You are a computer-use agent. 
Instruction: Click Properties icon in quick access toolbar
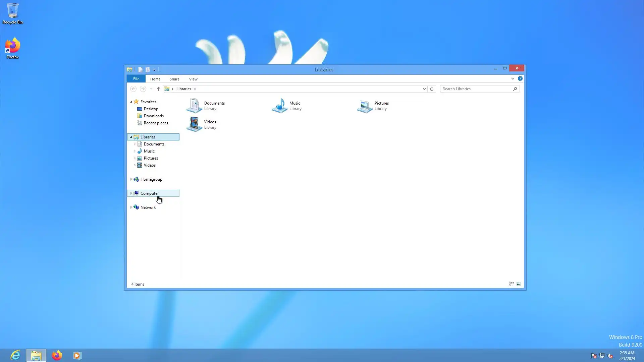[x=140, y=70]
